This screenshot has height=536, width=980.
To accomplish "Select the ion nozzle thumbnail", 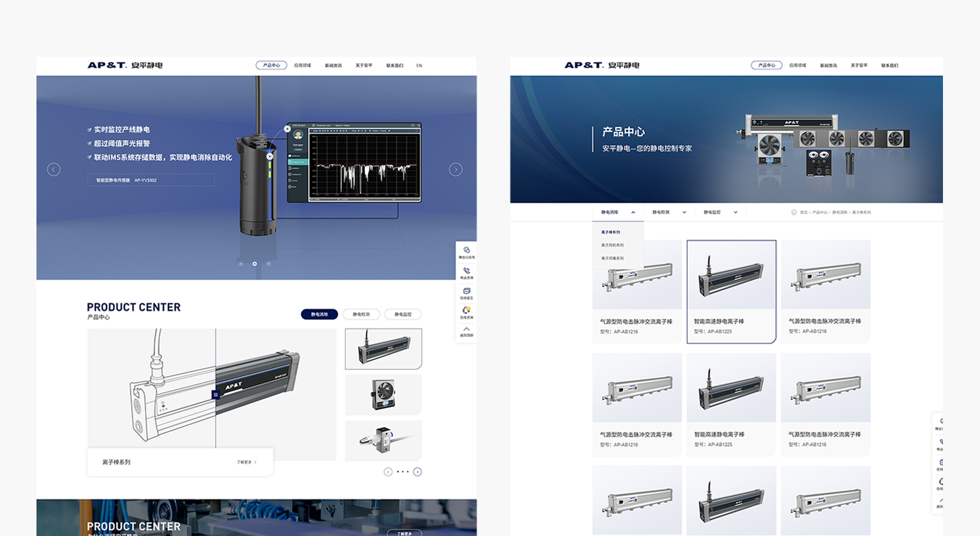I will point(383,441).
